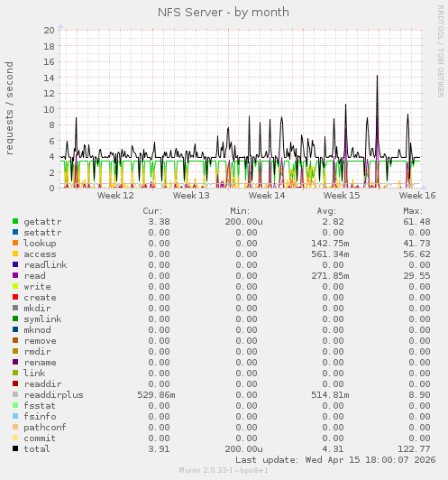This screenshot has width=448, height=480.
Task: Click readdirplus max value 8.90
Action: click(x=419, y=395)
